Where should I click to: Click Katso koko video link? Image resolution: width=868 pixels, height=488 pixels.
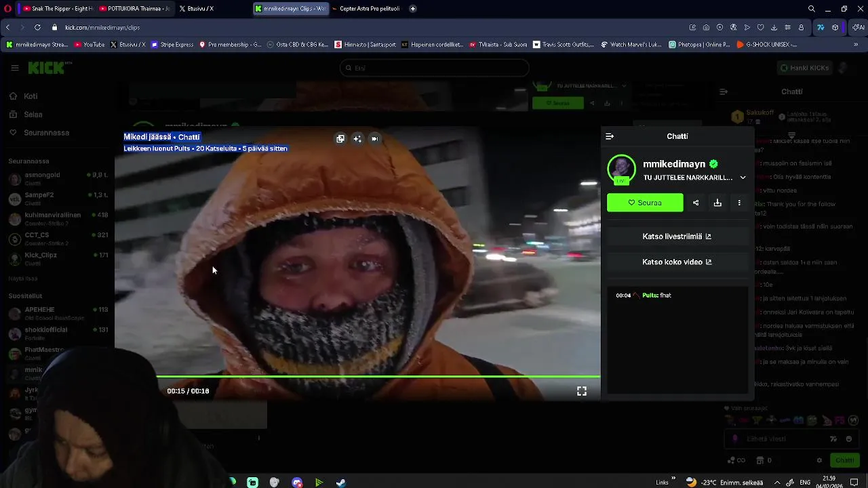point(677,262)
